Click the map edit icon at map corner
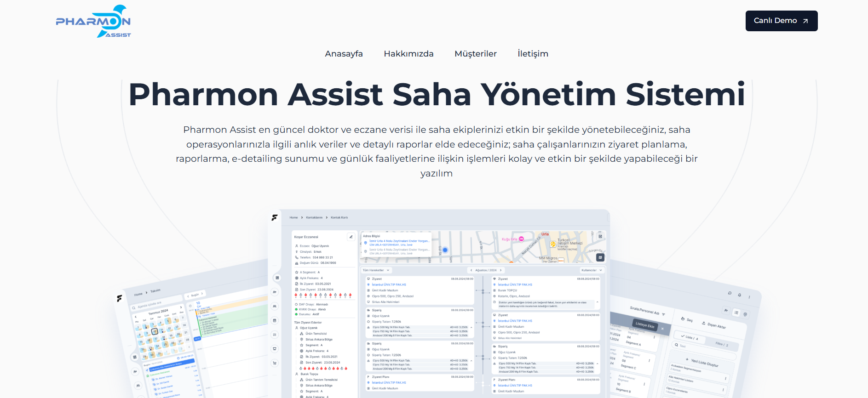 [600, 236]
